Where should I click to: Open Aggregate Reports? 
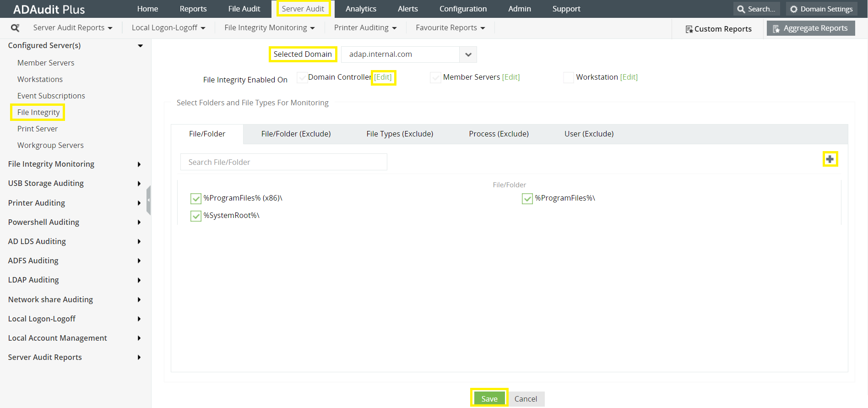tap(810, 28)
